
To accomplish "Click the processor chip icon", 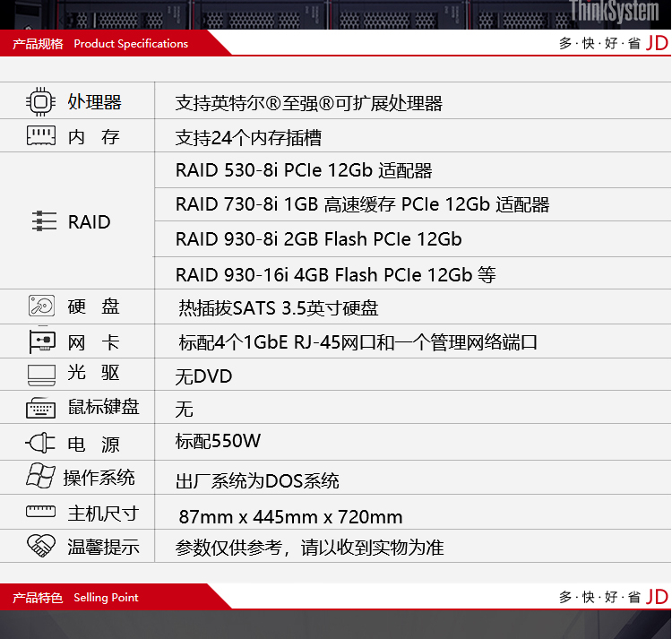I will point(41,101).
